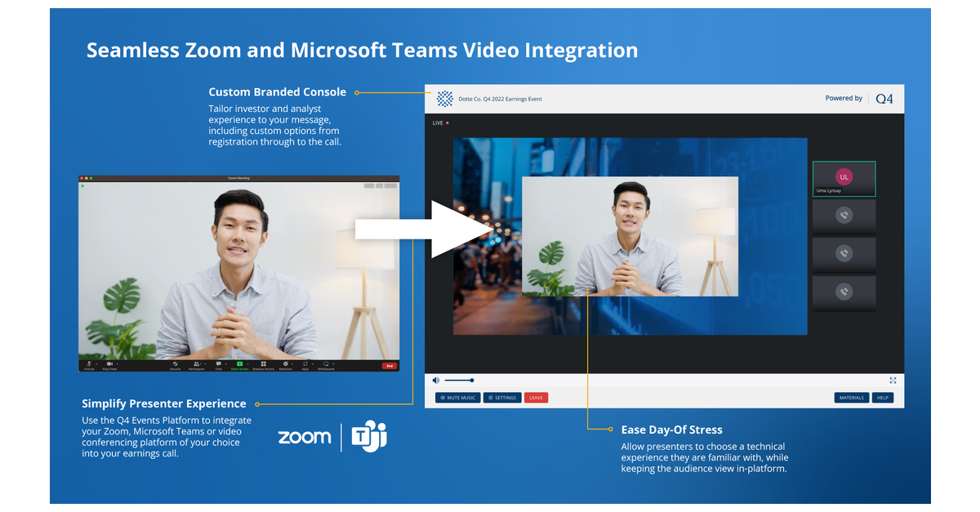Open the MATERIALS menu button
980x512 pixels.
tap(851, 398)
